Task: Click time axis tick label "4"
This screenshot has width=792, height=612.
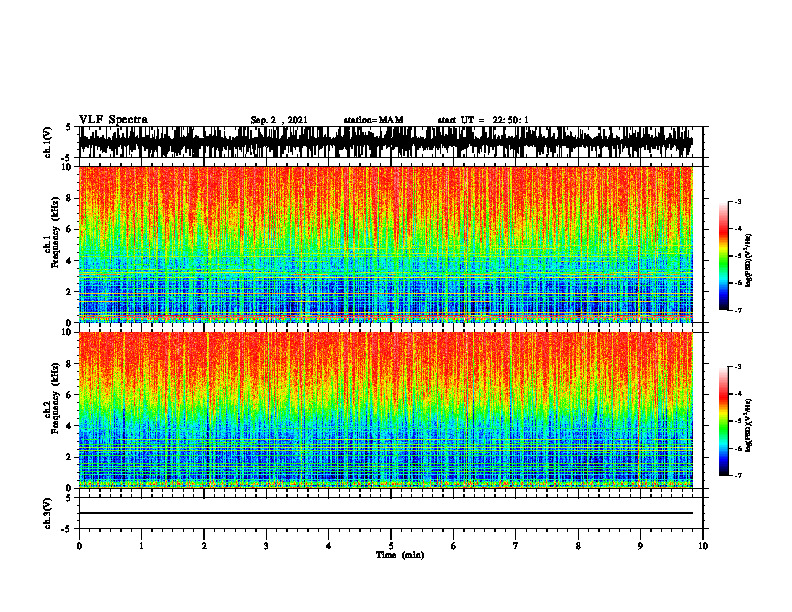Action: pos(329,546)
